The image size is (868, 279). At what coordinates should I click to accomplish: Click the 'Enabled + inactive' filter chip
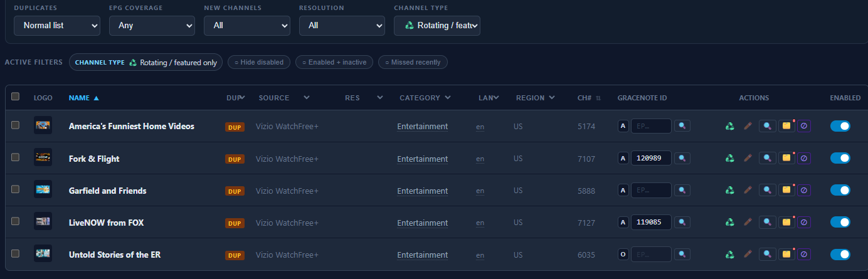[334, 62]
